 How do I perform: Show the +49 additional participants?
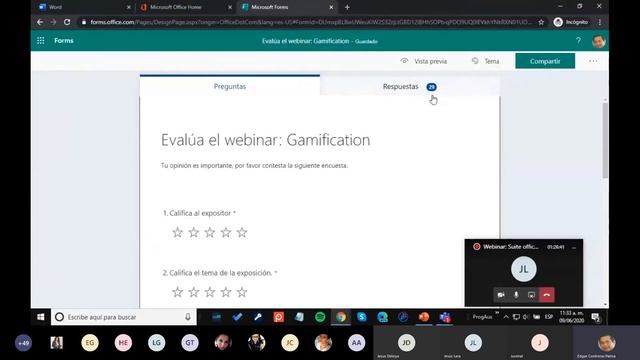pyautogui.click(x=23, y=343)
